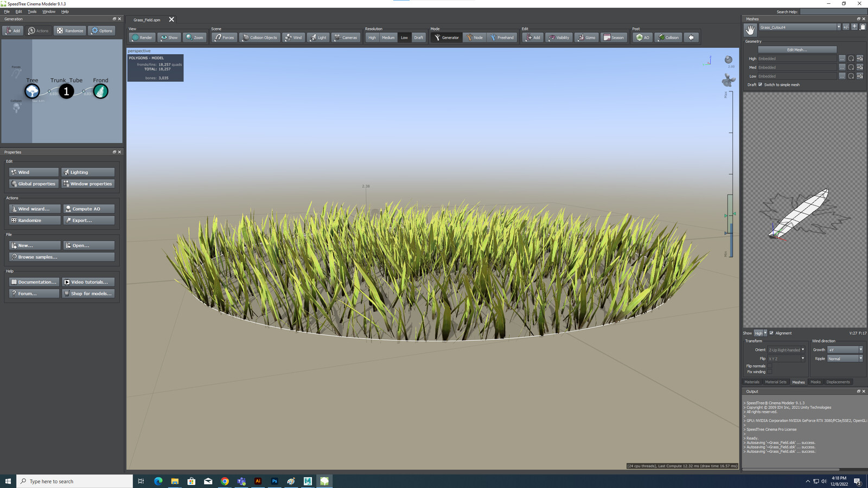868x488 pixels.
Task: Open the Ripple dropdown set to Normal
Action: pos(845,358)
